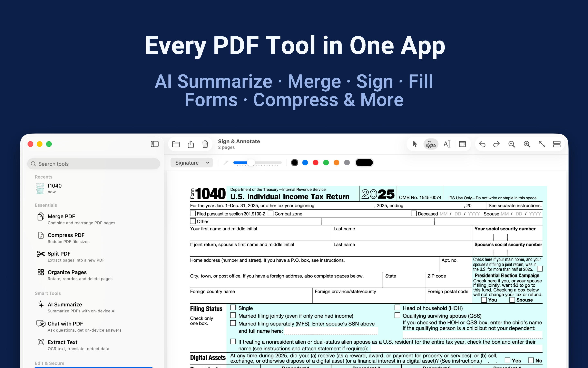Check the Digital Assets No box

tap(531, 360)
